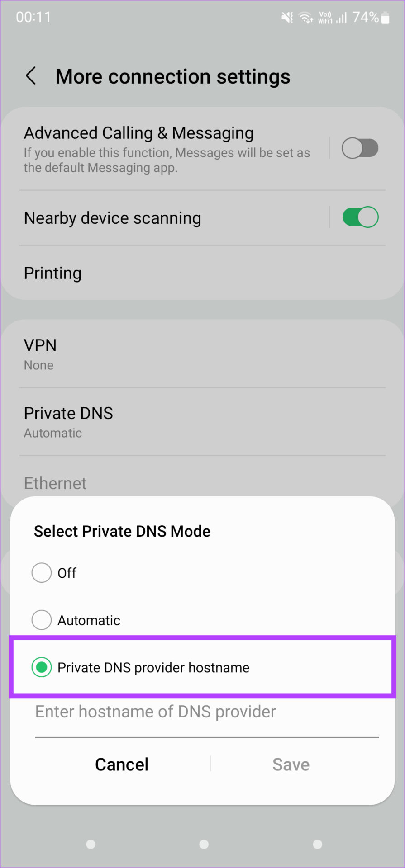Disable Nearby device scanning toggle
The height and width of the screenshot is (868, 405).
point(360,217)
